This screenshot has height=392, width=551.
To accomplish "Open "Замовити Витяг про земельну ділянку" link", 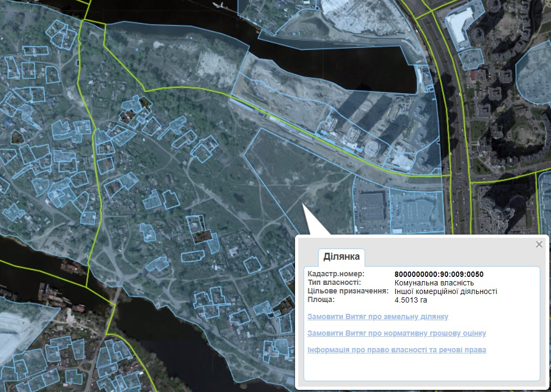I will point(378,316).
